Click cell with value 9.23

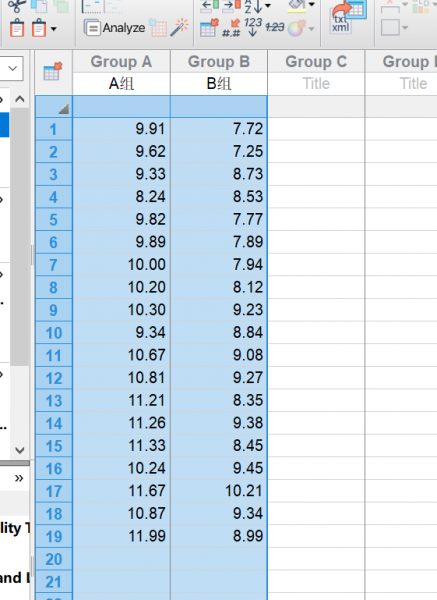click(219, 310)
